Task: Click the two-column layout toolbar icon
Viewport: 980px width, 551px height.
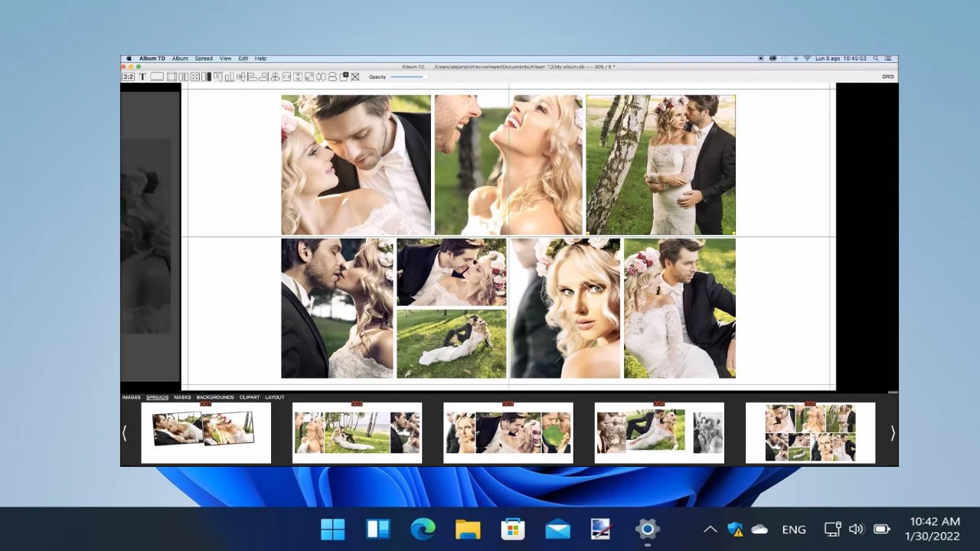Action: (x=184, y=77)
